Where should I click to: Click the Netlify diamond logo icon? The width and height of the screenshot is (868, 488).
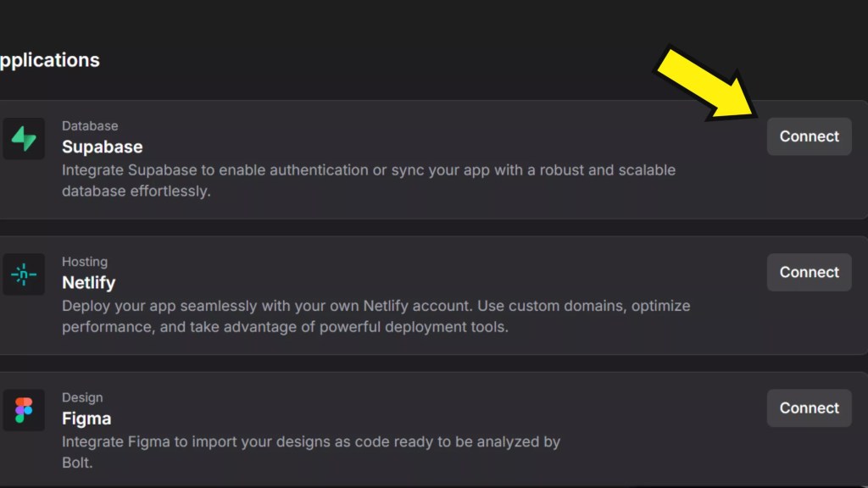click(24, 274)
